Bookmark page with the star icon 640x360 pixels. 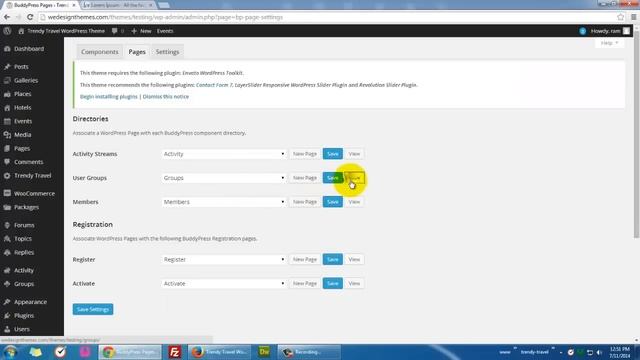tap(620, 17)
